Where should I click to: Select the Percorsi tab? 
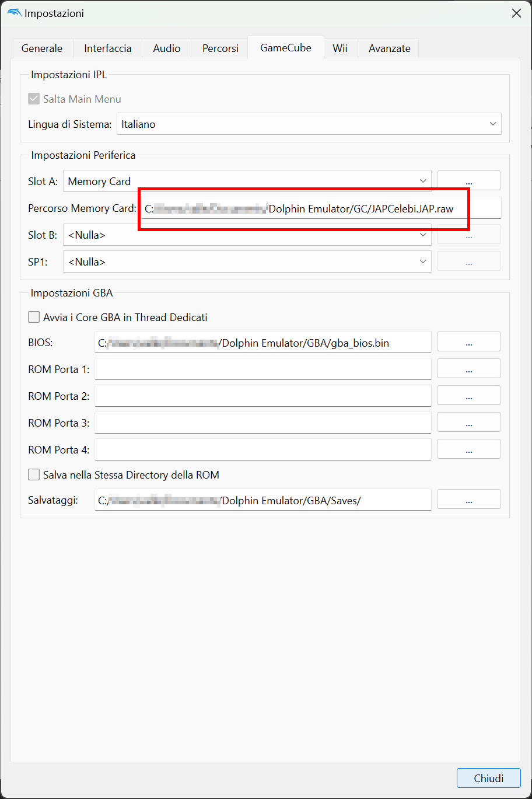(x=220, y=48)
